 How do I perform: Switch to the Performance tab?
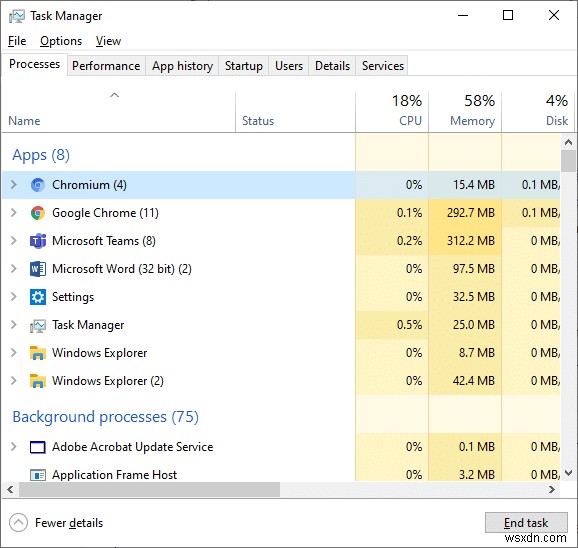[106, 66]
